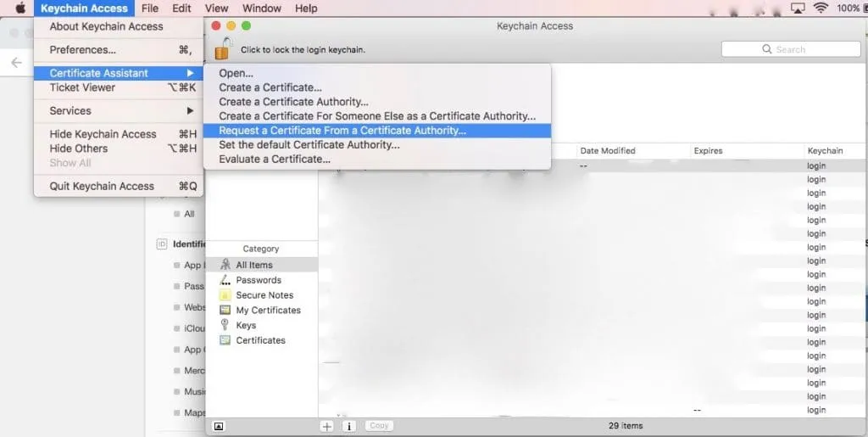Open the Window menu
868x437 pixels.
(x=262, y=8)
